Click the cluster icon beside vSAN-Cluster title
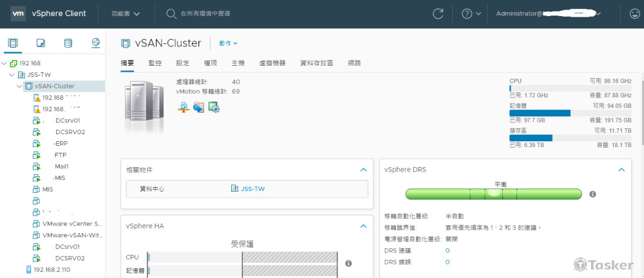Screen dimensions: 644x278 point(126,43)
